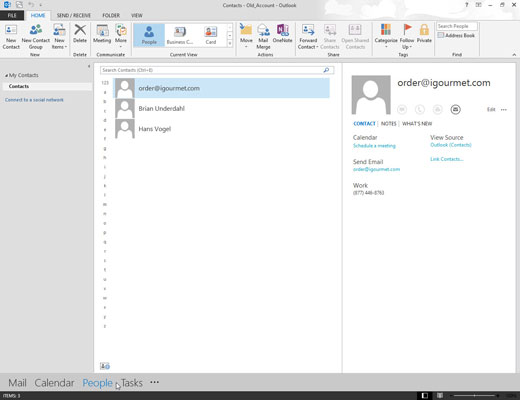Collapse the My Contacts group
520x400 pixels.
tap(6, 76)
